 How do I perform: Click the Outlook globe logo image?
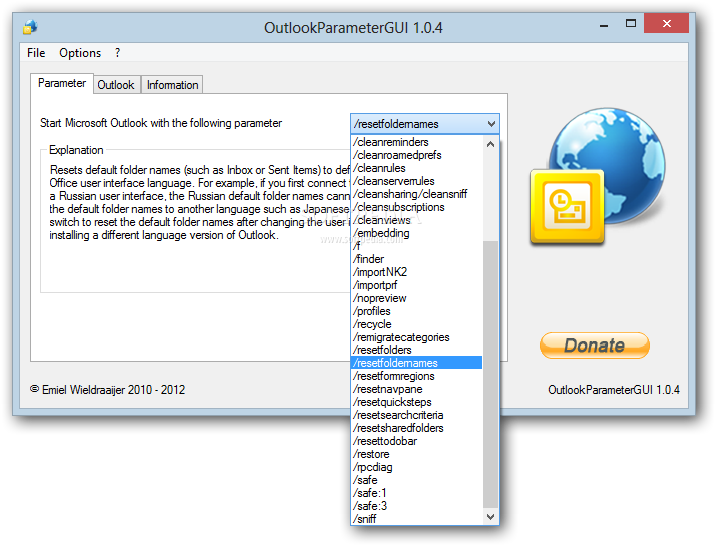[x=597, y=176]
